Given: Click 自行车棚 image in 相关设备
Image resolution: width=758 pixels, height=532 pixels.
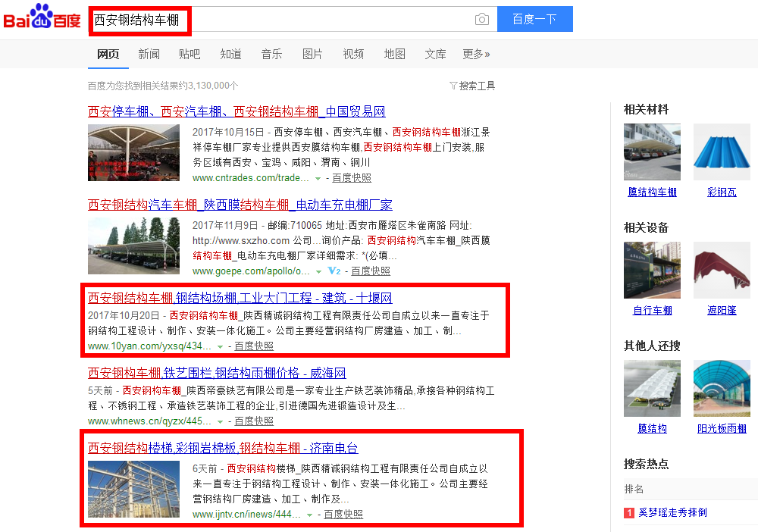Looking at the screenshot, I should [x=652, y=270].
